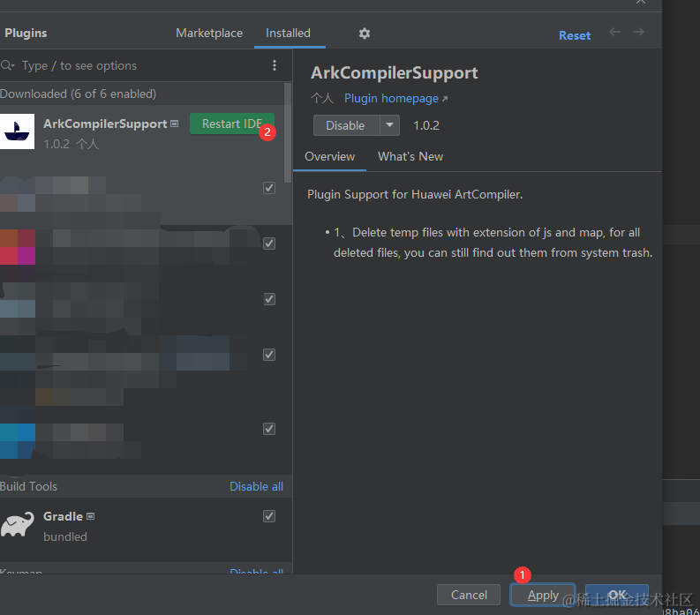This screenshot has height=615, width=700.
Task: Click the small badge icon beside ArkCompilerSupport name
Action: 175,124
